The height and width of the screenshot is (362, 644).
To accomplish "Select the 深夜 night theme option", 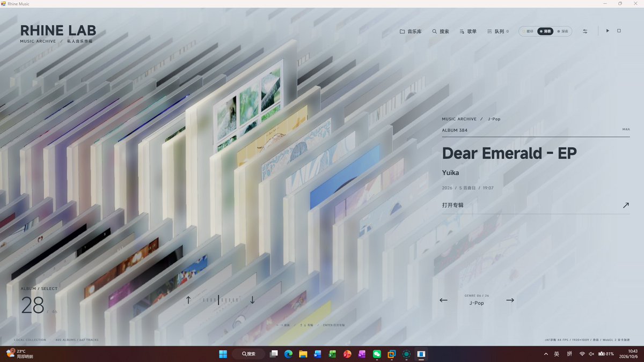I will [x=562, y=32].
